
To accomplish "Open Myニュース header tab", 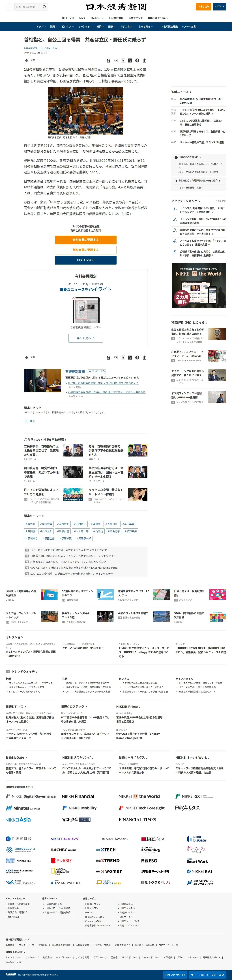I will 97,18.
